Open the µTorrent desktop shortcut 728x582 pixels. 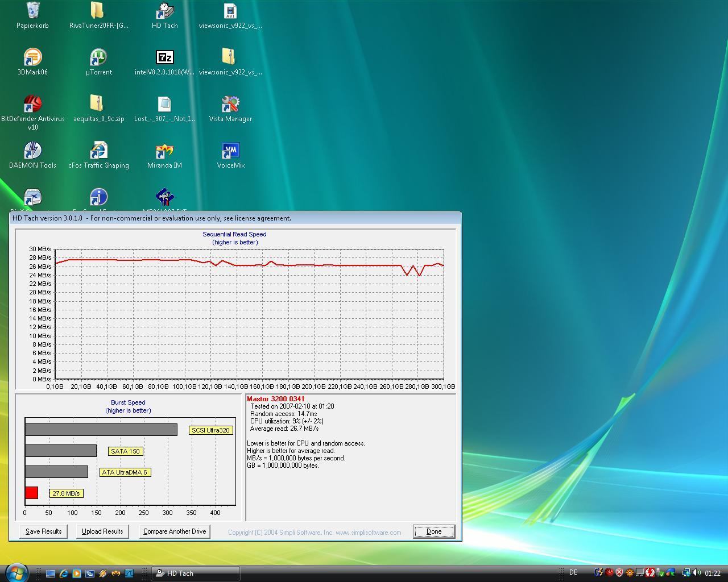98,58
